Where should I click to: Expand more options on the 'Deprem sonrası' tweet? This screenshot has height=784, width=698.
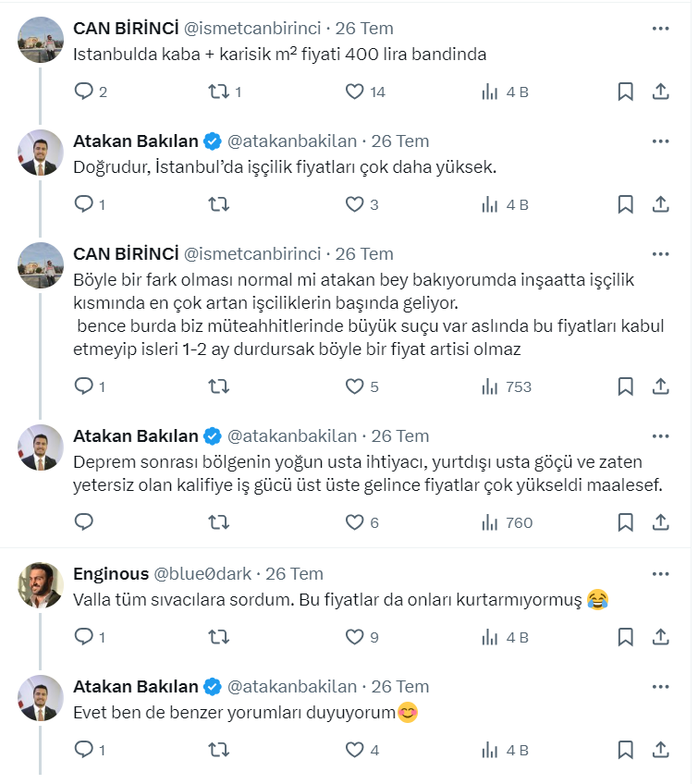pyautogui.click(x=660, y=436)
